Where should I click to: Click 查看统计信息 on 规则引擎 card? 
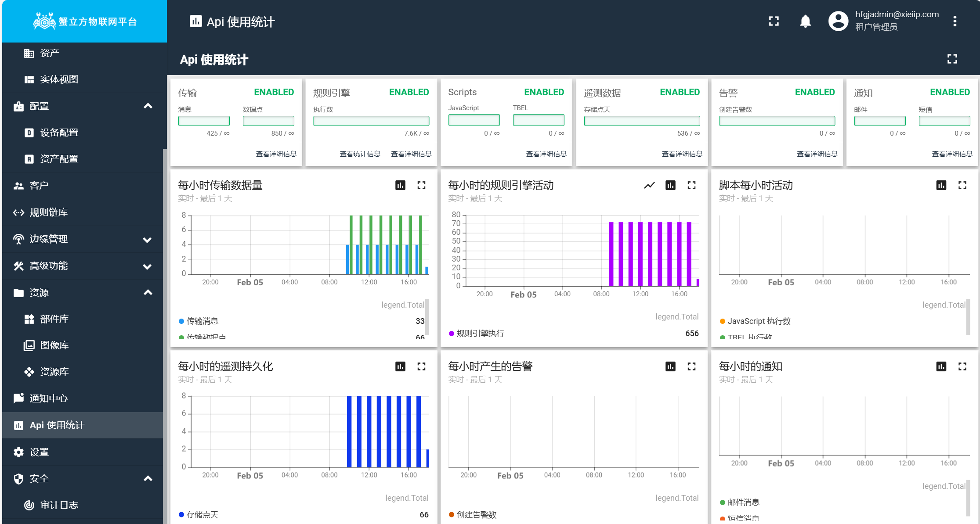[x=360, y=154]
